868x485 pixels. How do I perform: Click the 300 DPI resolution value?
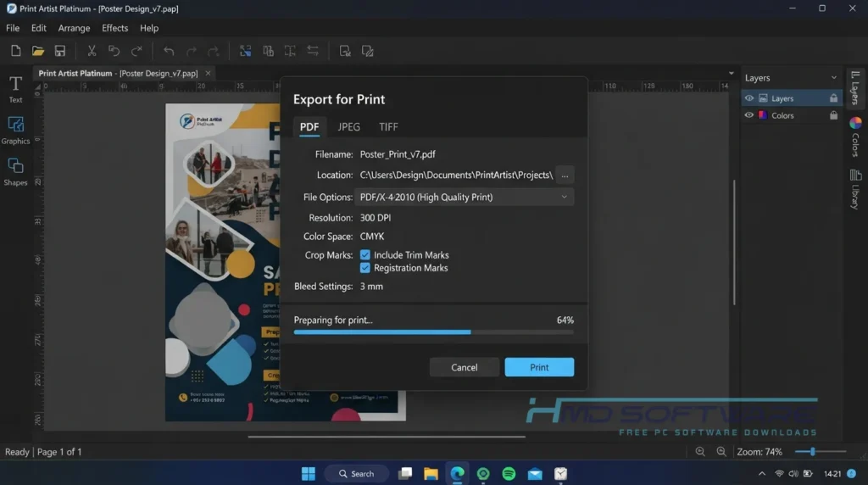coord(376,218)
